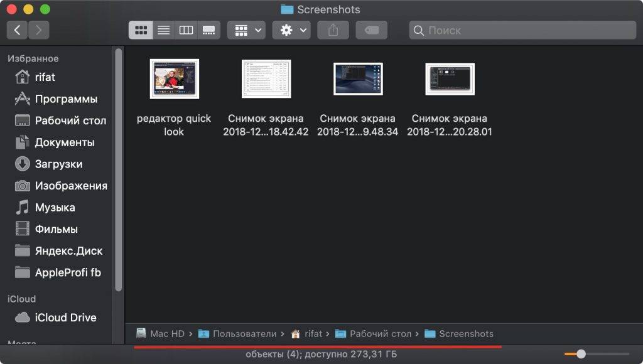Go forward with the toolbar forward arrow
643x364 pixels.
tap(38, 29)
